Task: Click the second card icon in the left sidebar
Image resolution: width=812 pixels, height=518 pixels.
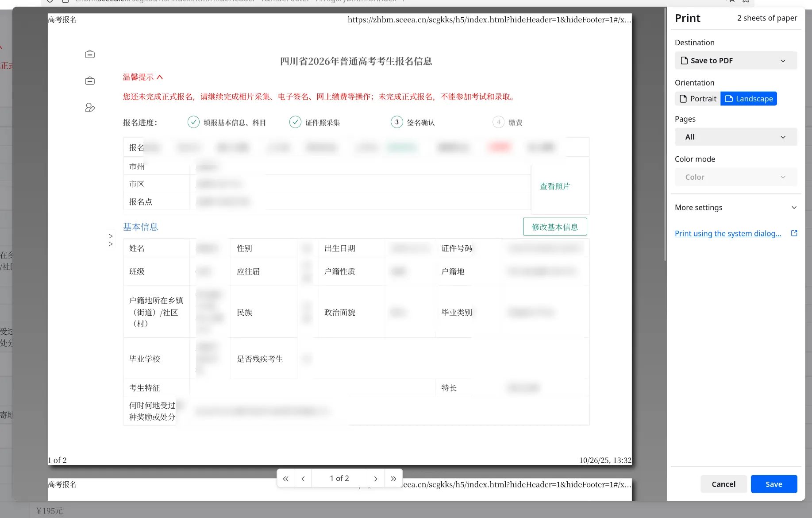Action: tap(89, 81)
